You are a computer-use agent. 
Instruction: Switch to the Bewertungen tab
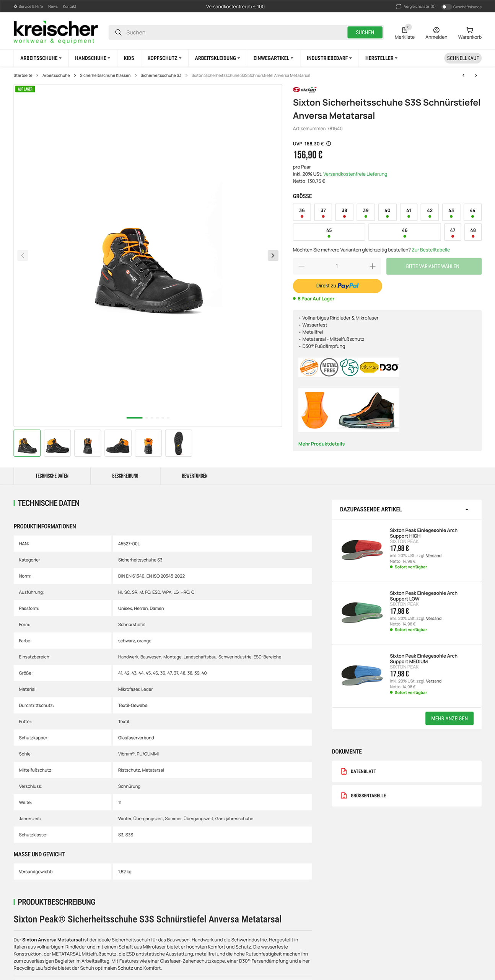click(195, 476)
